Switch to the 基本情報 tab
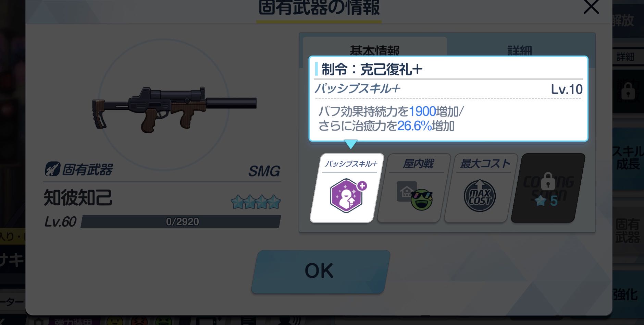 pyautogui.click(x=374, y=50)
